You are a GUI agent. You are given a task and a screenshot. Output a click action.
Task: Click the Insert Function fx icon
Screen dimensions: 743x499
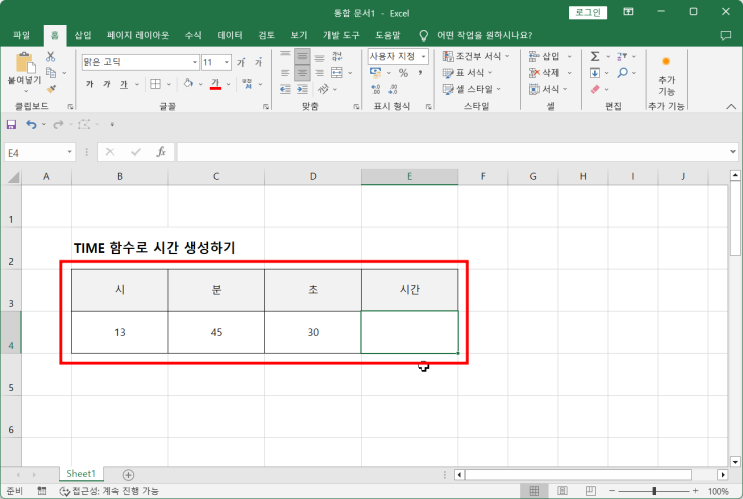pyautogui.click(x=160, y=152)
